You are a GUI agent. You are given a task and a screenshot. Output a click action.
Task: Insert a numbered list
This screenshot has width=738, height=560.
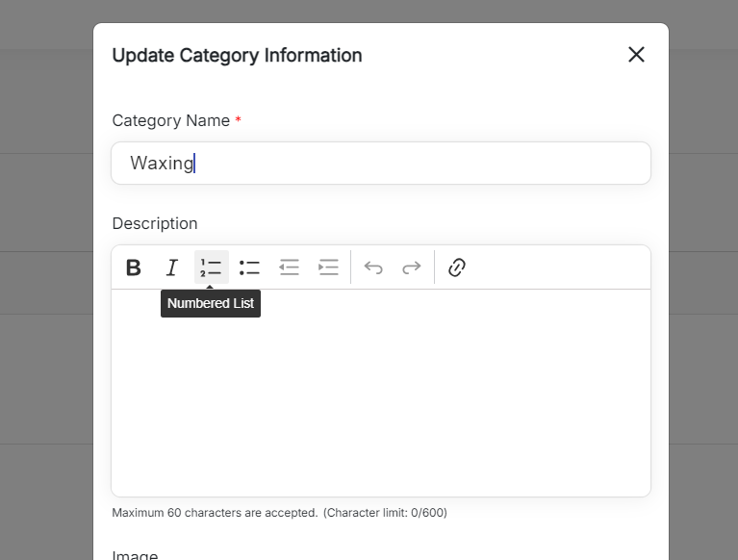pos(211,267)
